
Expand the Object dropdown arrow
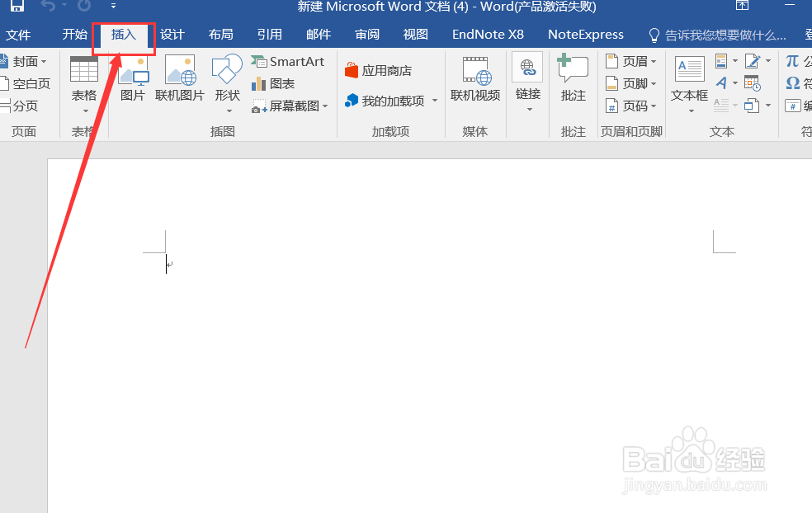tap(768, 106)
